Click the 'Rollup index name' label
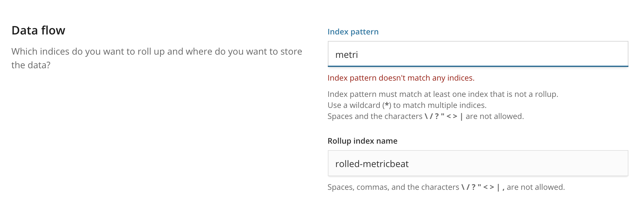This screenshot has width=644, height=208. coord(363,141)
